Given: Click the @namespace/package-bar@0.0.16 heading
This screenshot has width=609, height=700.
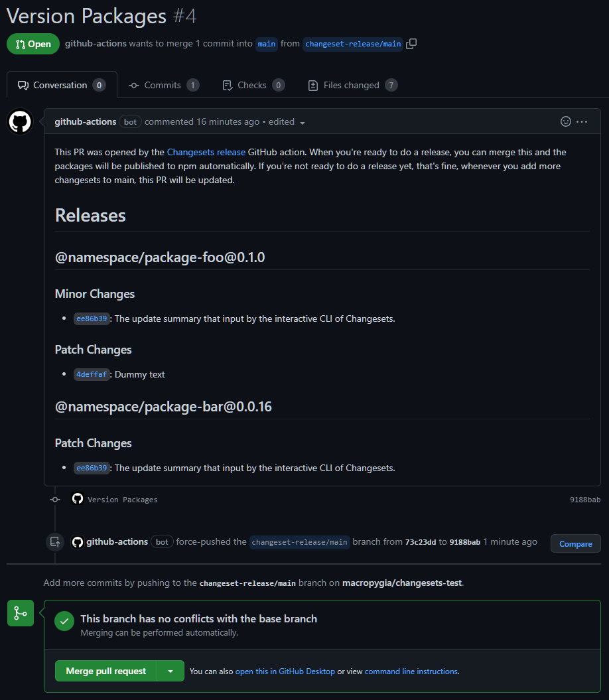Looking at the screenshot, I should pyautogui.click(x=163, y=407).
